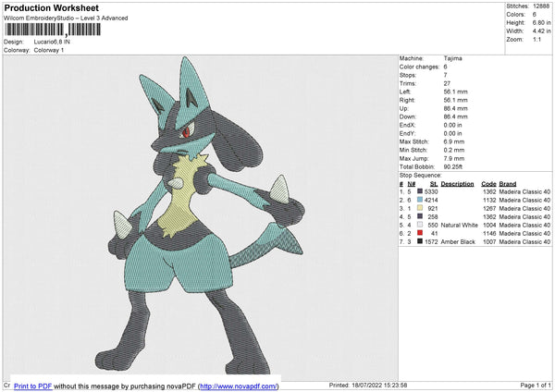Pick the light blue swatch beside 4214
The width and height of the screenshot is (555, 392).
[x=420, y=200]
